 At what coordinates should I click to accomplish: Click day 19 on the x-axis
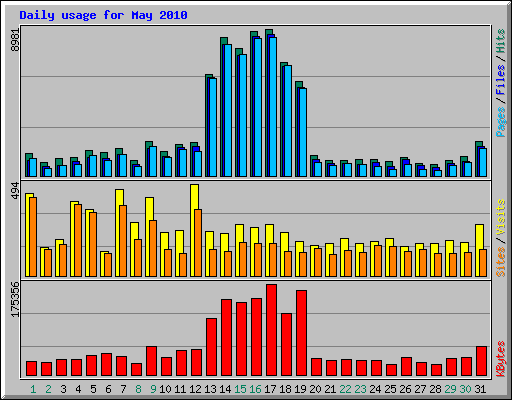(x=300, y=389)
